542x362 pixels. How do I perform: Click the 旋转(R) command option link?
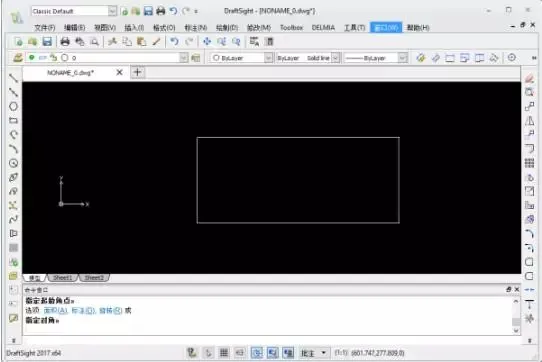[x=111, y=310]
